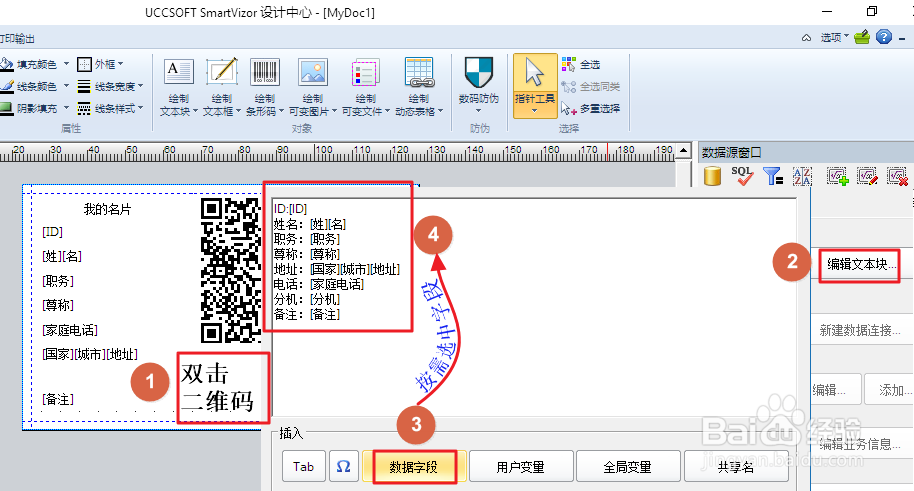
Task: Choose Edit Text Block (编辑文本块...) menu entry
Action: coord(860,265)
